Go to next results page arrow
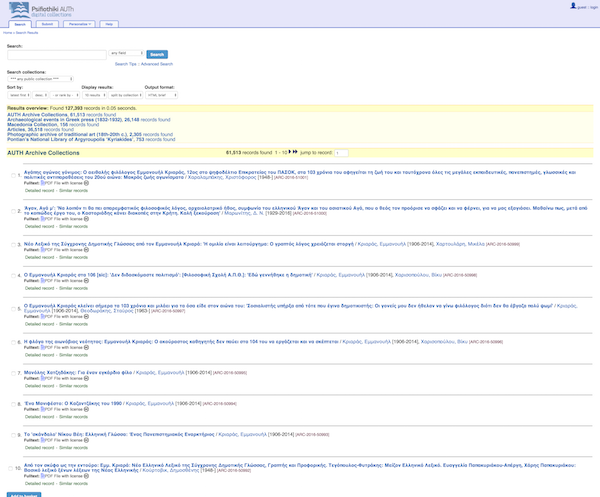 (291, 152)
